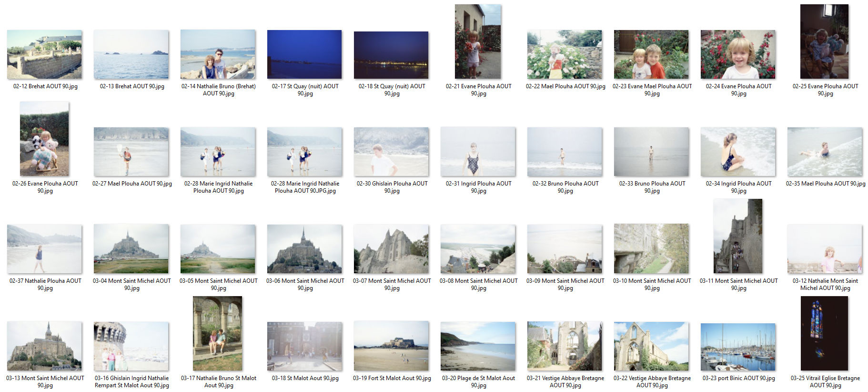Click the 03-17 Nathalie Bruno St Malot thumbnail
The width and height of the screenshot is (868, 392).
click(x=218, y=333)
